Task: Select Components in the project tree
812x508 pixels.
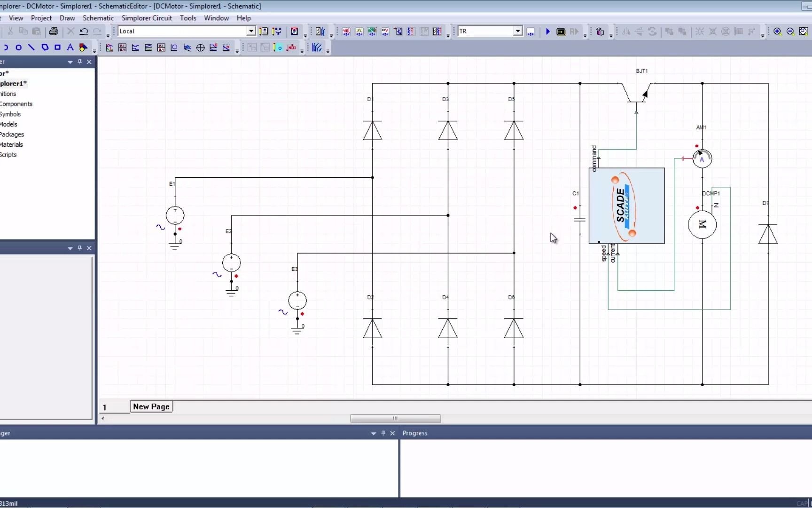Action: click(x=17, y=103)
